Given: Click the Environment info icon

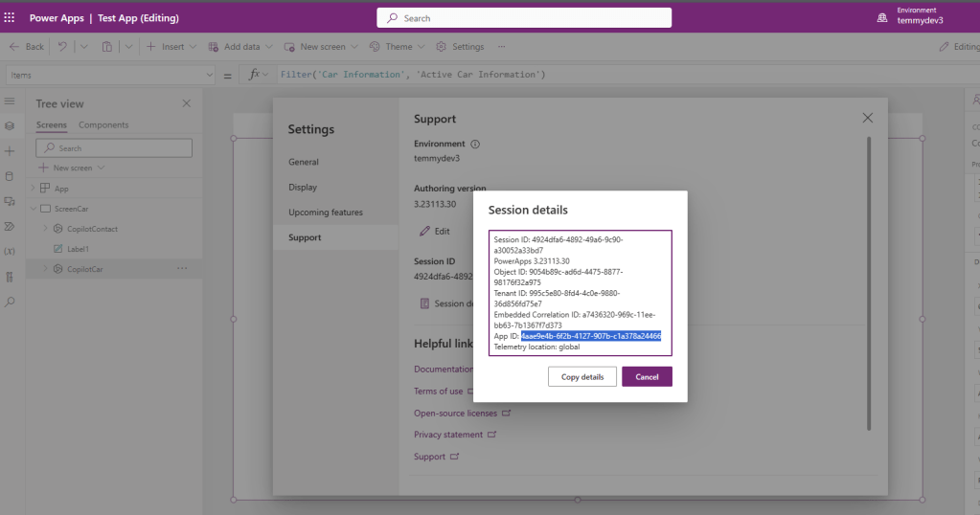Looking at the screenshot, I should (x=475, y=145).
